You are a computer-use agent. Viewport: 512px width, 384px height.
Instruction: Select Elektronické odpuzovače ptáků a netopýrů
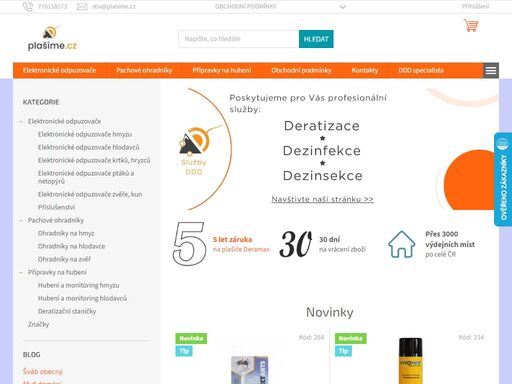[86, 177]
